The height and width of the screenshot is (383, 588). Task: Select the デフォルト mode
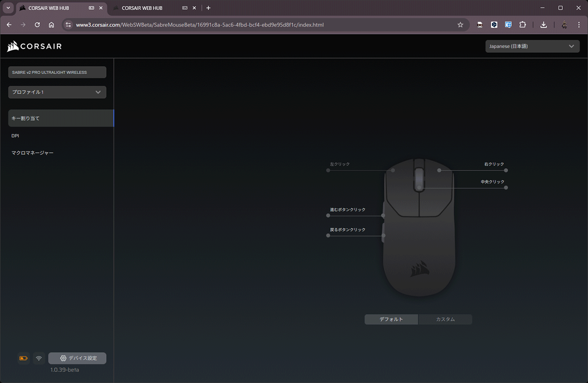(391, 319)
